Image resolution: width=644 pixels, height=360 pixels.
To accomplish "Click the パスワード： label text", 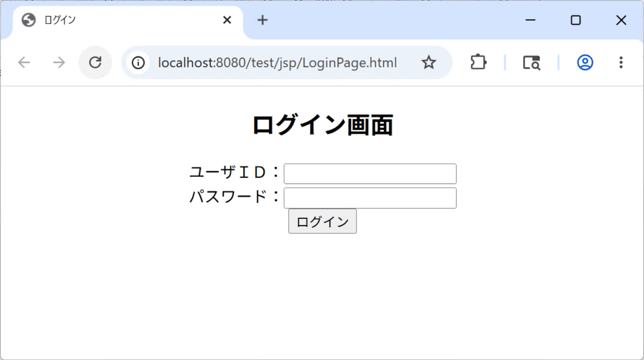I will pos(235,196).
